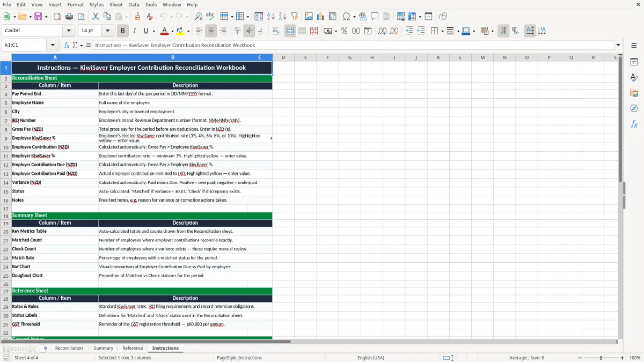This screenshot has height=362, width=644.
Task: Switch to the Reconciliation sheet tab
Action: pyautogui.click(x=69, y=348)
